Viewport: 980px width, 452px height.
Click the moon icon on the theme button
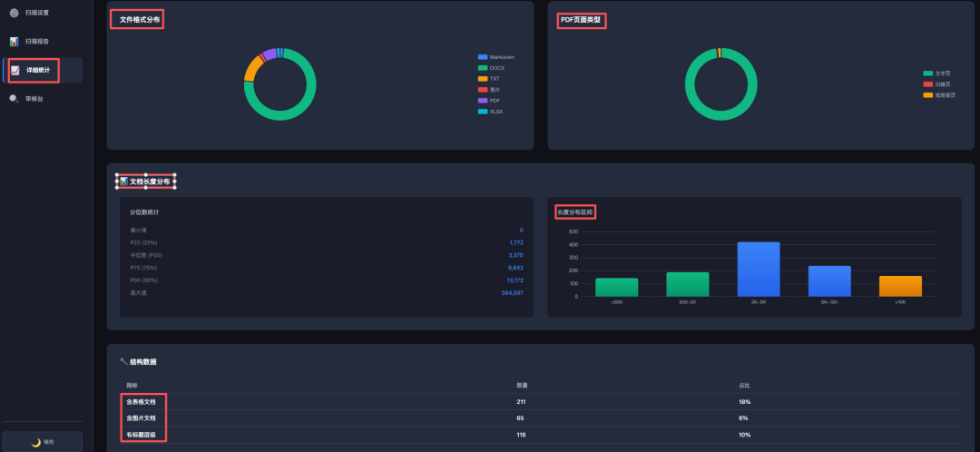coord(36,442)
